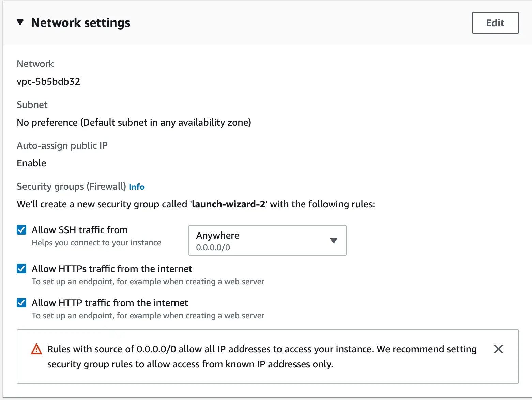Click the disclosure triangle beside Network settings

point(20,22)
